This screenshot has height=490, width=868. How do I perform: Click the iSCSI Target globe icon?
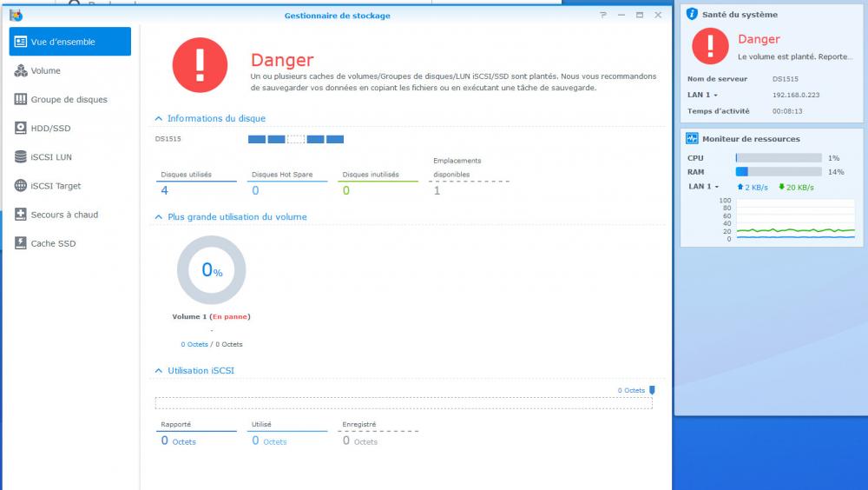(21, 186)
